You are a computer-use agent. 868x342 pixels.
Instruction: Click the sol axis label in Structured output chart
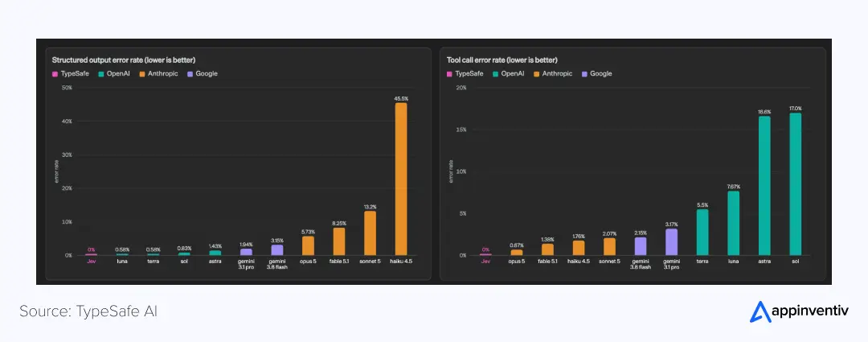[184, 261]
